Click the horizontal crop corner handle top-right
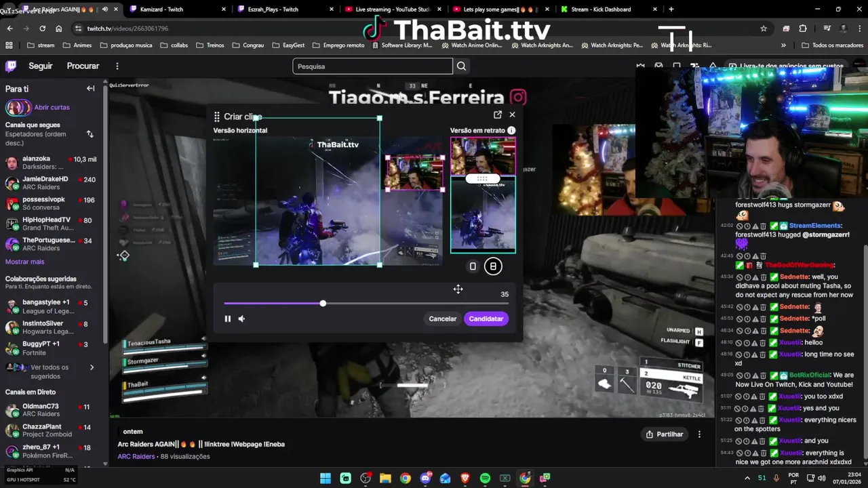This screenshot has height=488, width=868. pos(379,118)
